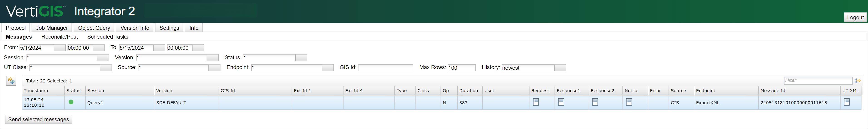Viewport: 868px width, 129px height.
Task: Click the GIS source cell
Action: click(681, 102)
